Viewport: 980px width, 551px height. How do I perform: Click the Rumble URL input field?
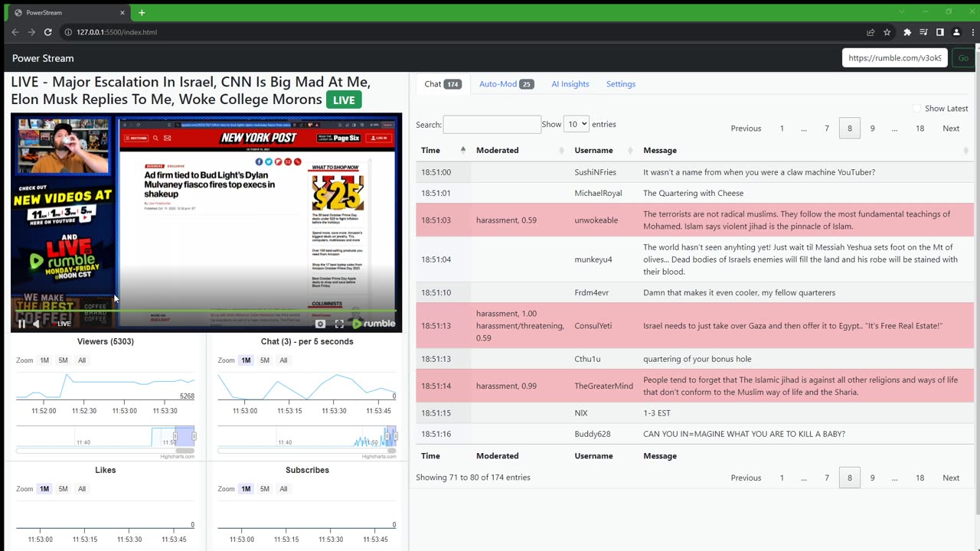(895, 58)
